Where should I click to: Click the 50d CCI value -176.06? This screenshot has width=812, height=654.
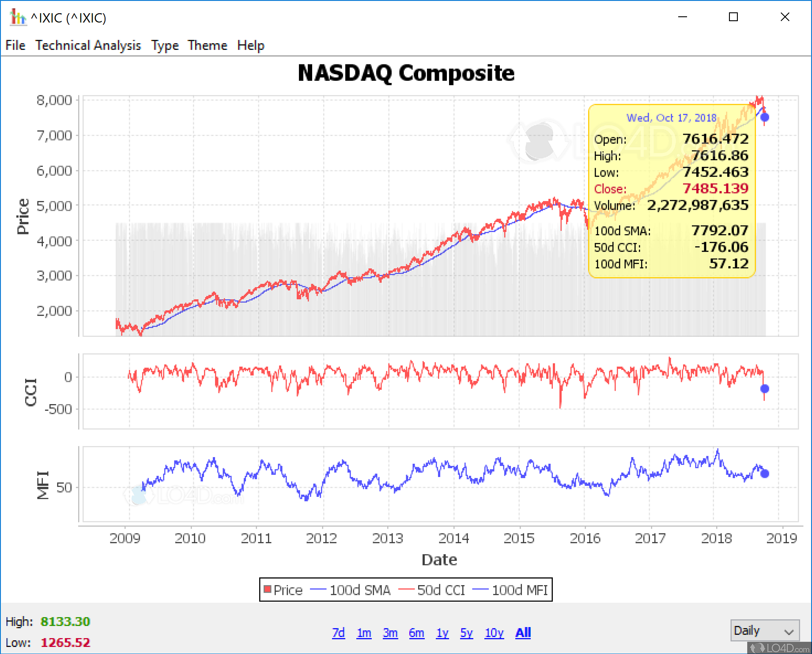coord(721,247)
